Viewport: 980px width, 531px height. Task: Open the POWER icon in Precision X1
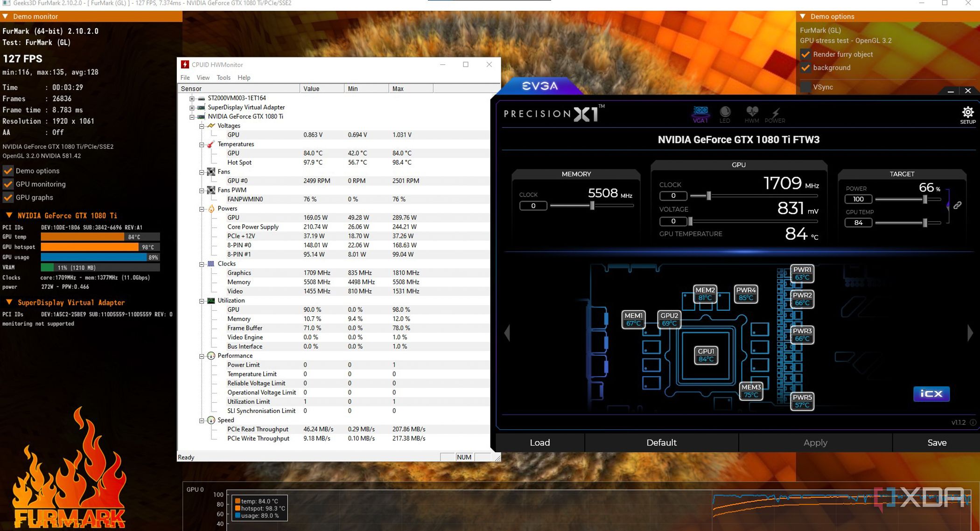tap(775, 114)
